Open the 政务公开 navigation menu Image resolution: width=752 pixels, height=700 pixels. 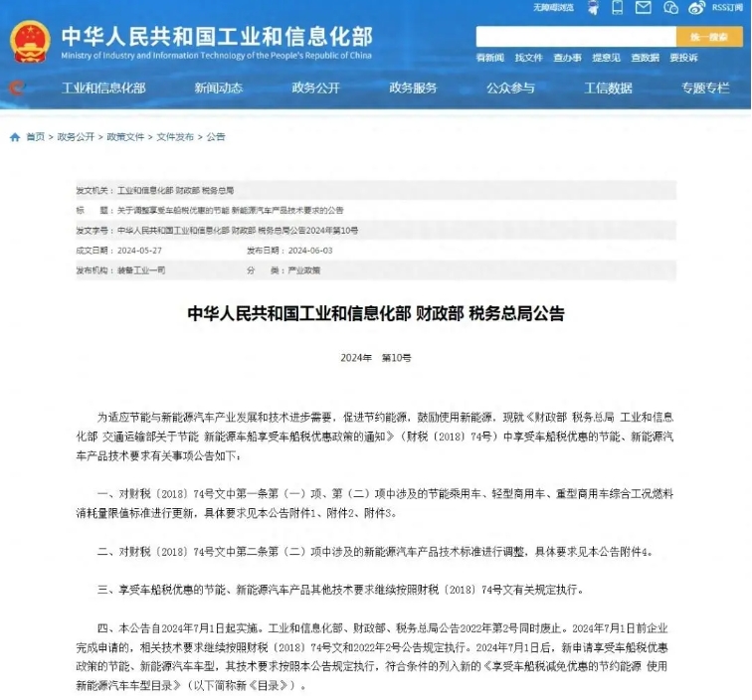[316, 87]
